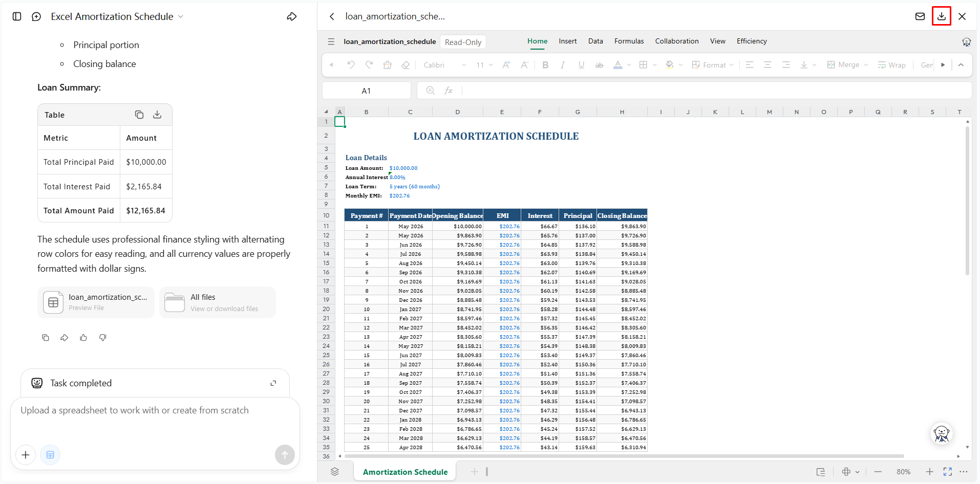Expand the Task completed panel
Image resolution: width=980 pixels, height=484 pixels.
(x=273, y=383)
